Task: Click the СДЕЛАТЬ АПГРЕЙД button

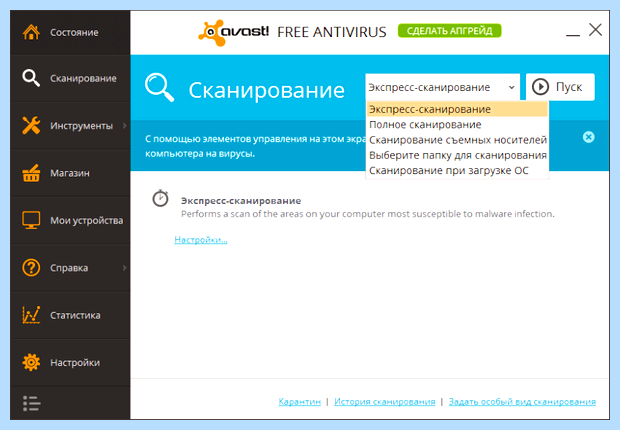Action: (x=450, y=31)
